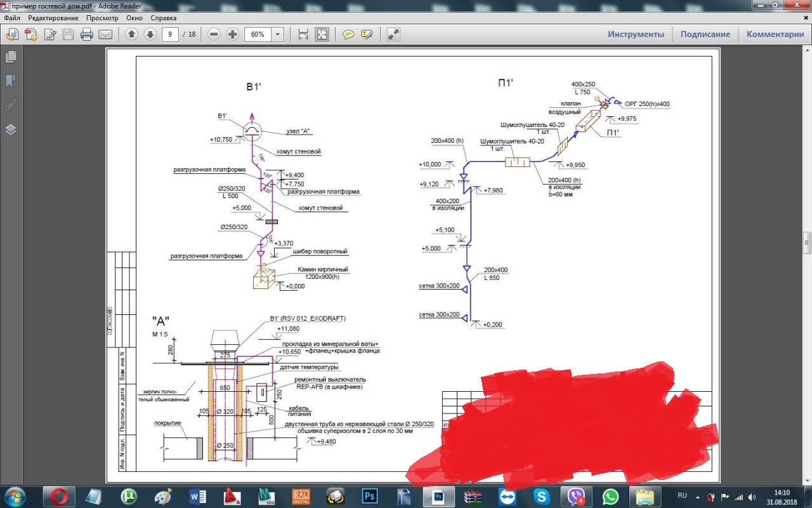Open the Редактирование menu
This screenshot has height=508, width=812.
tap(52, 18)
